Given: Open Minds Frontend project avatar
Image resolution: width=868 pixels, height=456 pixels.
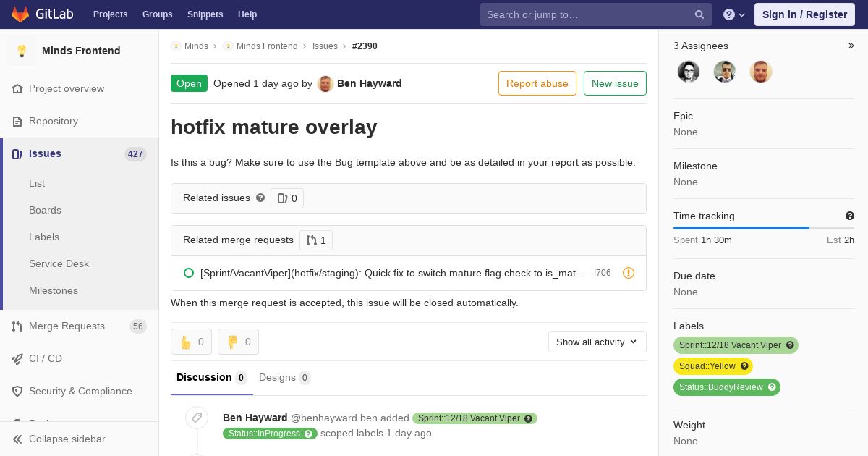Looking at the screenshot, I should pos(22,51).
